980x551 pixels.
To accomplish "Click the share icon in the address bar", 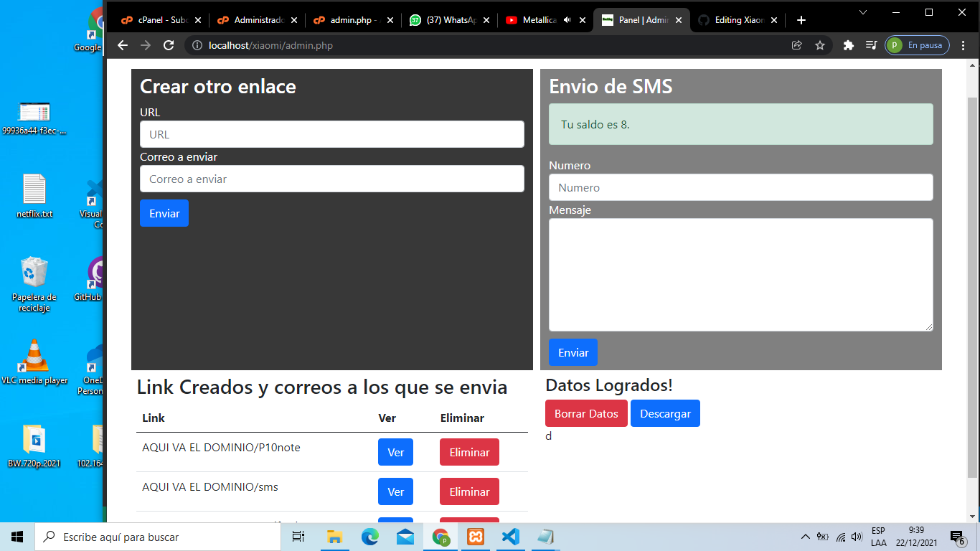I will 796,44.
